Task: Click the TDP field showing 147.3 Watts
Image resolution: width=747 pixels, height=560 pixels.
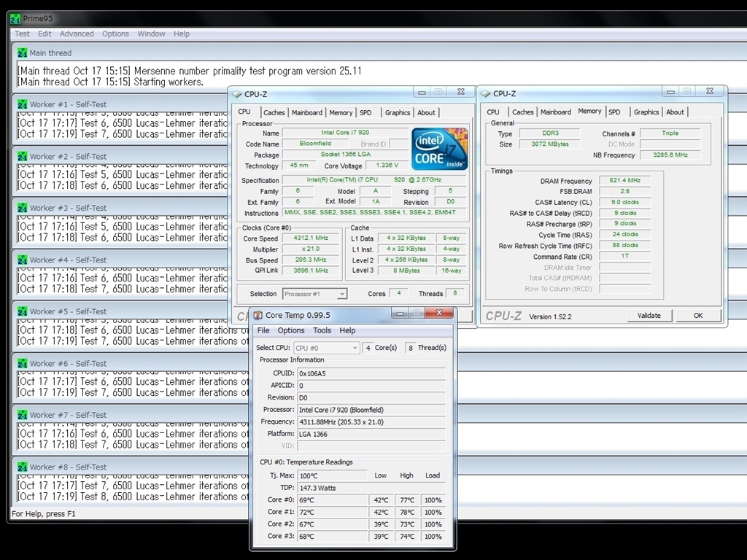Action: pyautogui.click(x=371, y=488)
